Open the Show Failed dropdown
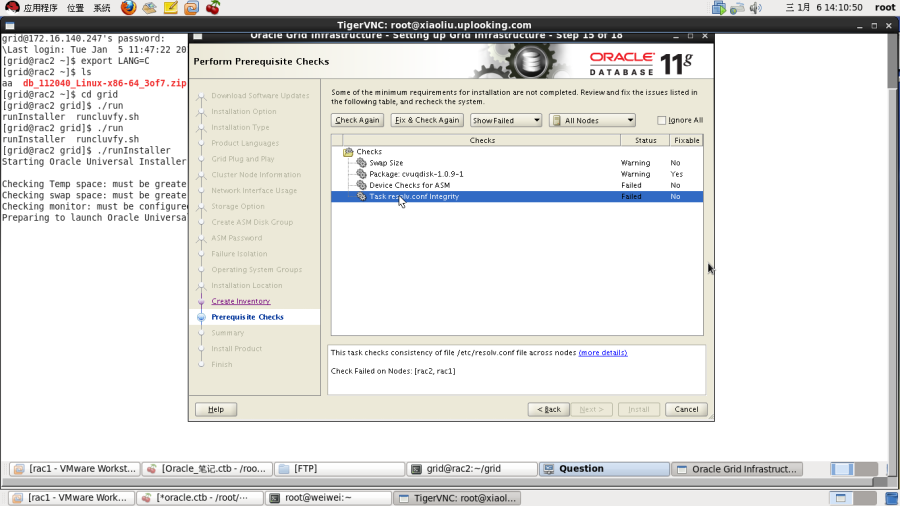The height and width of the screenshot is (506, 900). point(506,120)
